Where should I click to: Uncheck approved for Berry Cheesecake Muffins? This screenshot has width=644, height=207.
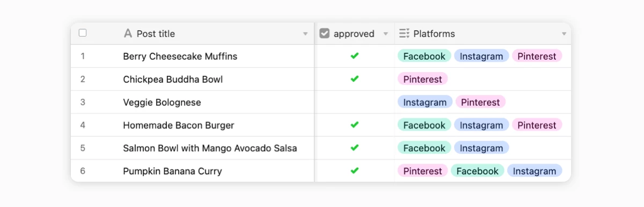tap(354, 56)
